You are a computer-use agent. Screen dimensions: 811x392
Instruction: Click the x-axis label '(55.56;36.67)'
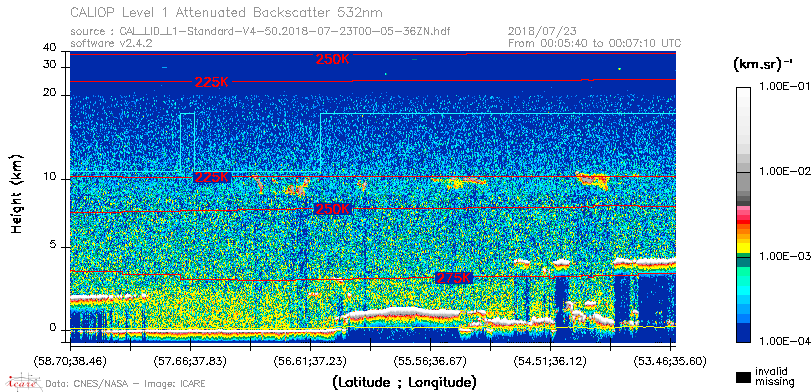tap(430, 361)
